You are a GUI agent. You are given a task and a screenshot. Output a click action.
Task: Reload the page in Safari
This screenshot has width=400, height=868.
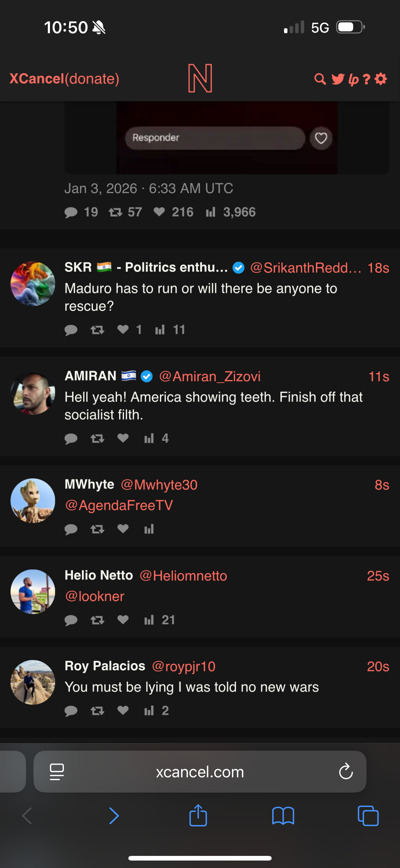346,772
